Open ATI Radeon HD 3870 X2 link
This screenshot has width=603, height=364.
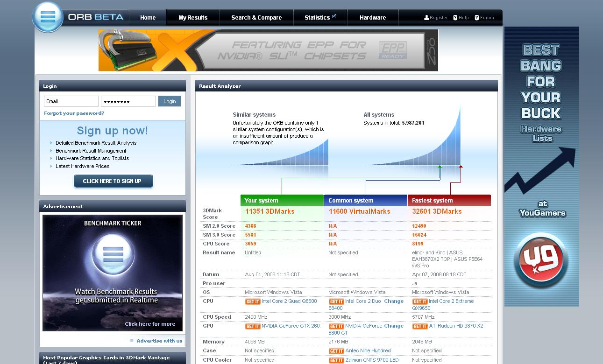click(456, 326)
